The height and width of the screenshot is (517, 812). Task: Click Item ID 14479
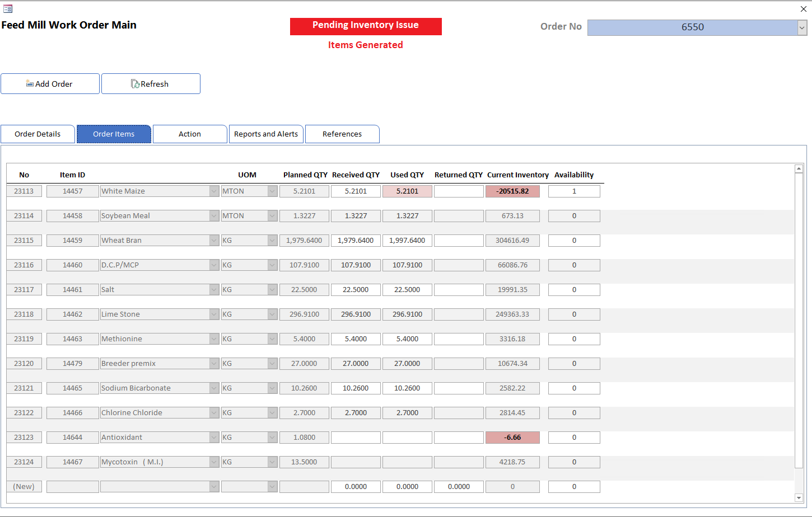tap(72, 364)
